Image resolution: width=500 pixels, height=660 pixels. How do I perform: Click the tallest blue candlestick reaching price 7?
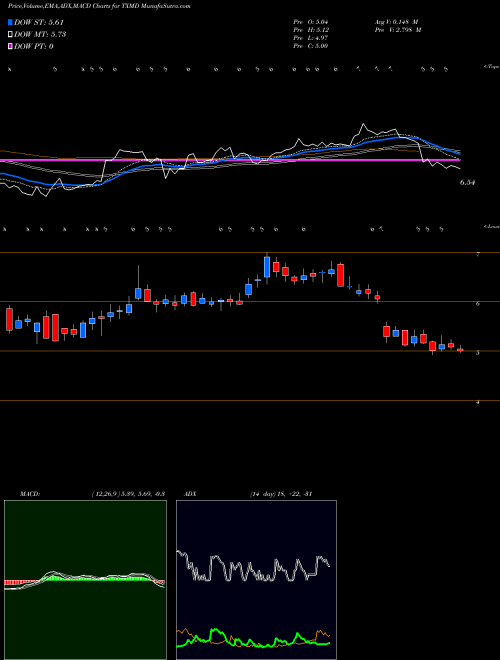tap(267, 267)
